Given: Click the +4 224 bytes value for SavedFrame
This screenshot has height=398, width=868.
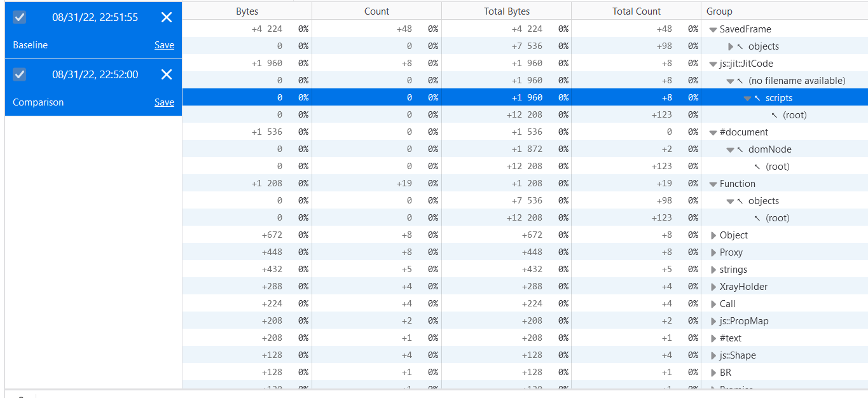Looking at the screenshot, I should point(267,29).
